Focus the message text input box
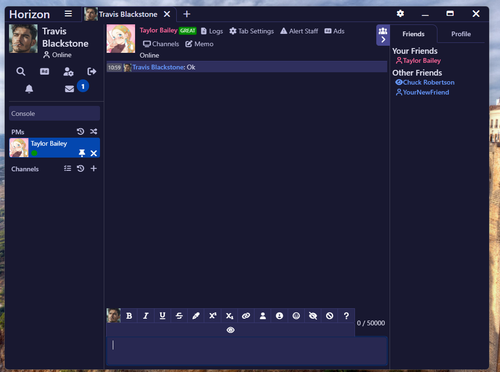Image resolution: width=500 pixels, height=372 pixels. pos(247,351)
